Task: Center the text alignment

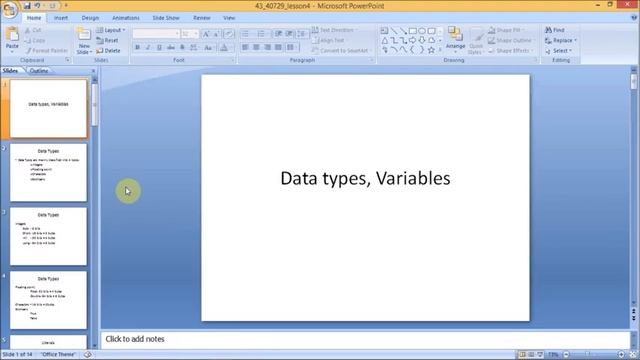Action: tap(256, 48)
